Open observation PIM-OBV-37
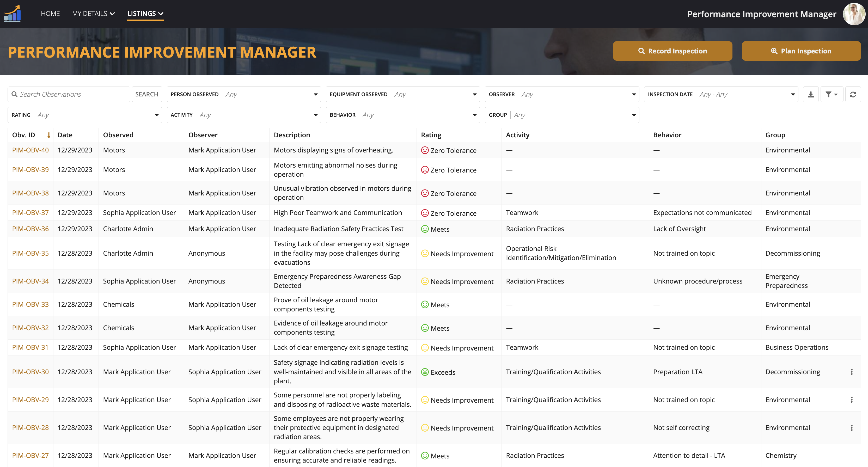Screen dimensions: 868x467 tap(30, 213)
